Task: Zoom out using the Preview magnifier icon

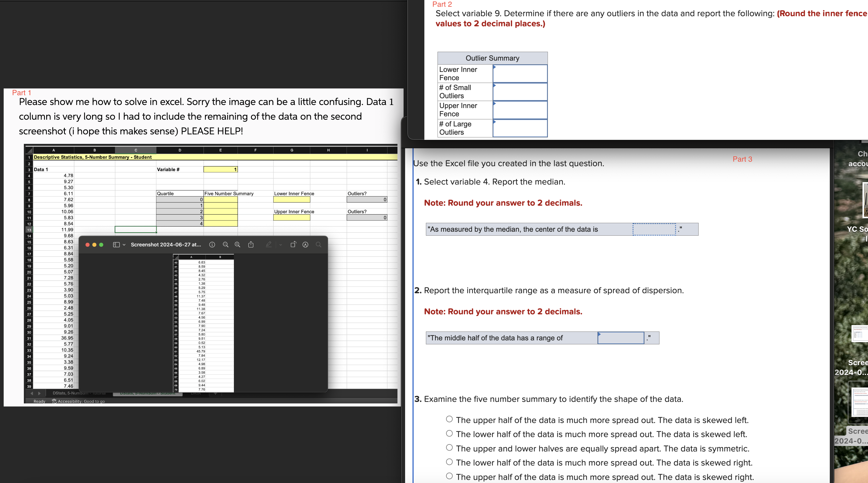Action: [225, 245]
